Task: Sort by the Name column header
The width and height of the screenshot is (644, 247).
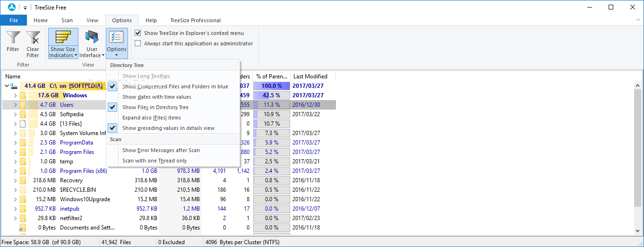Action: [13, 76]
